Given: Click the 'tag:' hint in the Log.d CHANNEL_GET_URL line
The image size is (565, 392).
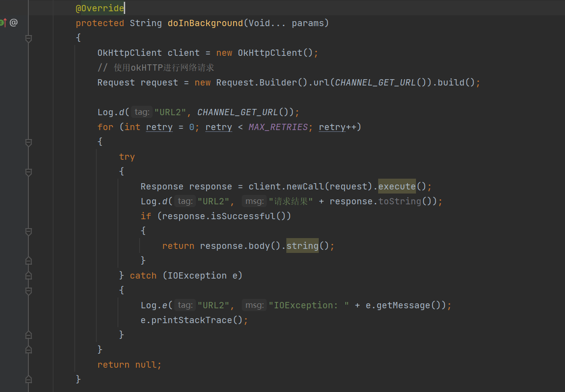Looking at the screenshot, I should click(142, 112).
